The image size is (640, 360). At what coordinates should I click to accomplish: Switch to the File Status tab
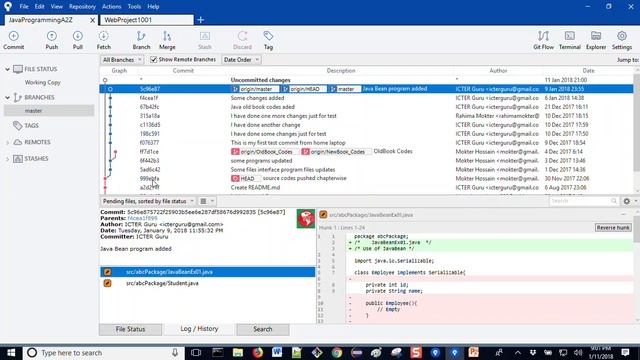pos(130,329)
